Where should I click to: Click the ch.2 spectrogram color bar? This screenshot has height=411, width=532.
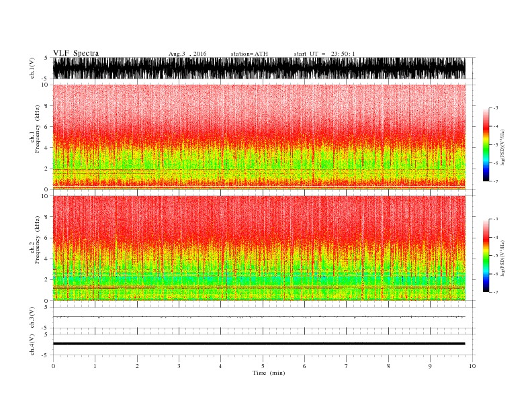(x=486, y=255)
